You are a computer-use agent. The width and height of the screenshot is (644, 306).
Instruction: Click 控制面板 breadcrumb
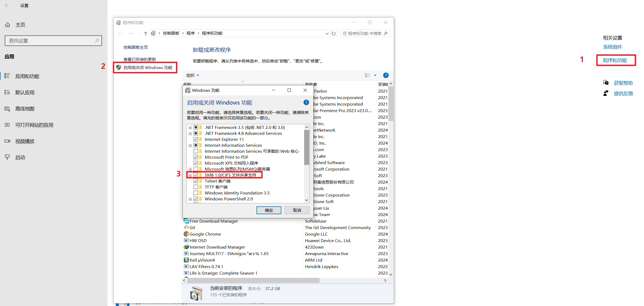(171, 33)
